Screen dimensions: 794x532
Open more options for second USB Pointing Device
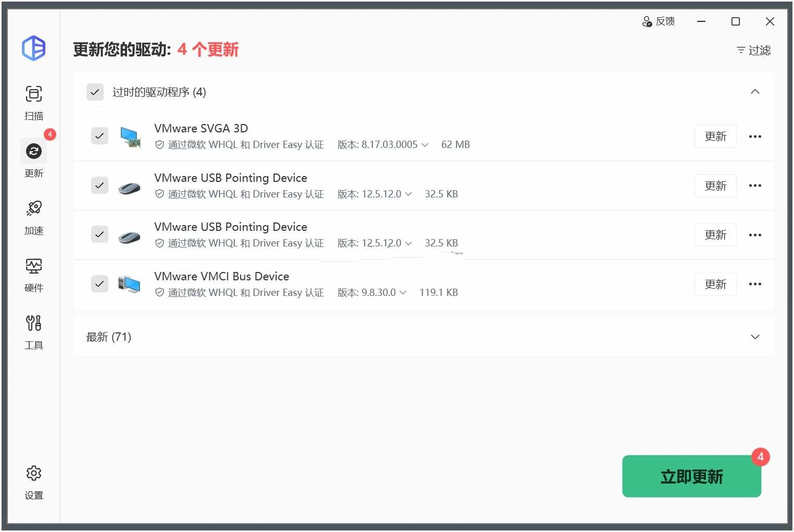[x=755, y=235]
